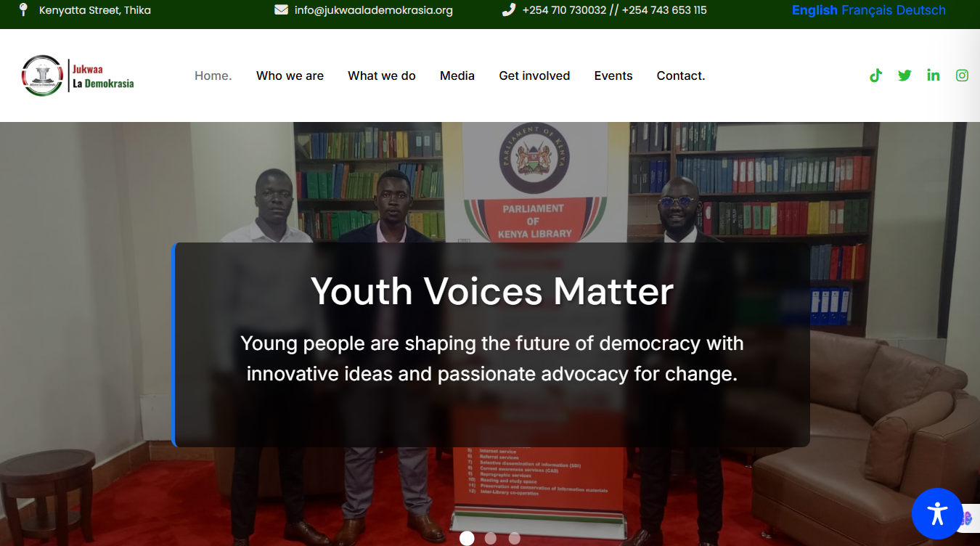
Task: Open the blue accessibility widget button
Action: pyautogui.click(x=937, y=513)
